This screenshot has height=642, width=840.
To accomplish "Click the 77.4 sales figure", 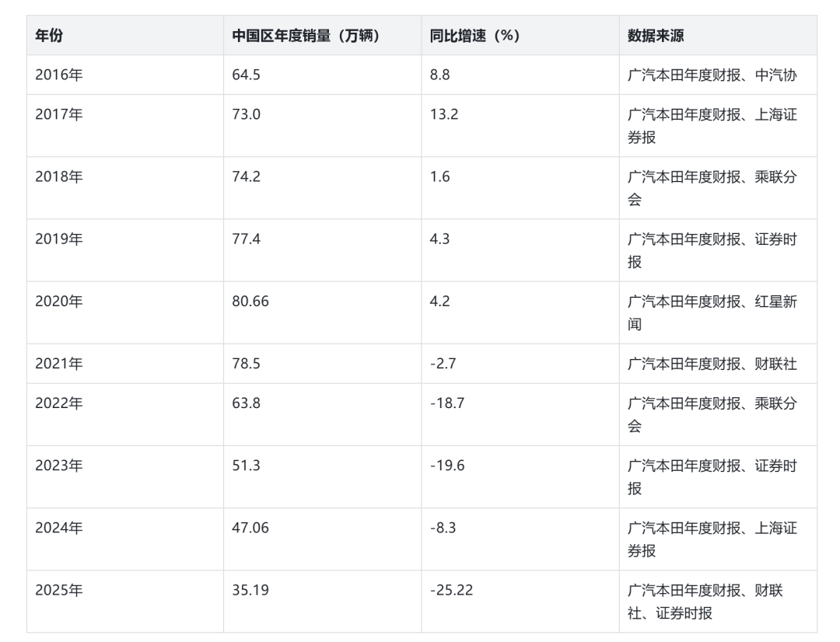I will point(247,239).
